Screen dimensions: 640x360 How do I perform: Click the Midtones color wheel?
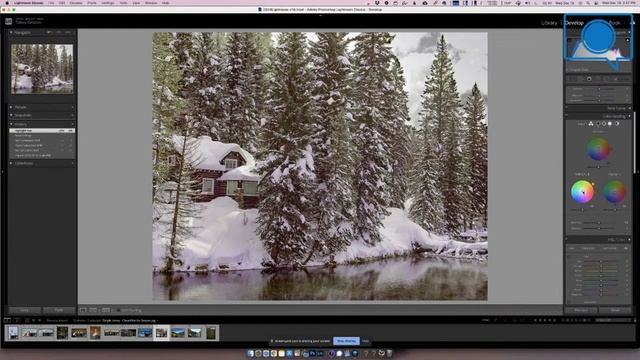598,149
